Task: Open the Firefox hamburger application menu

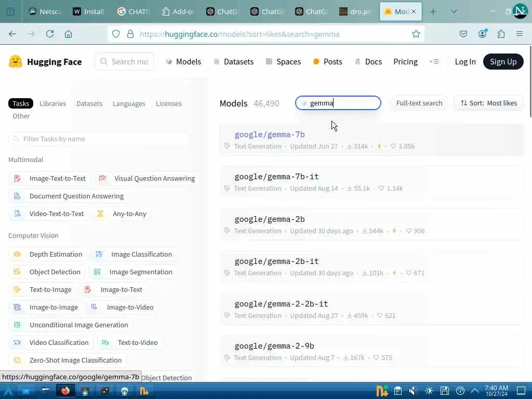Action: click(x=520, y=34)
